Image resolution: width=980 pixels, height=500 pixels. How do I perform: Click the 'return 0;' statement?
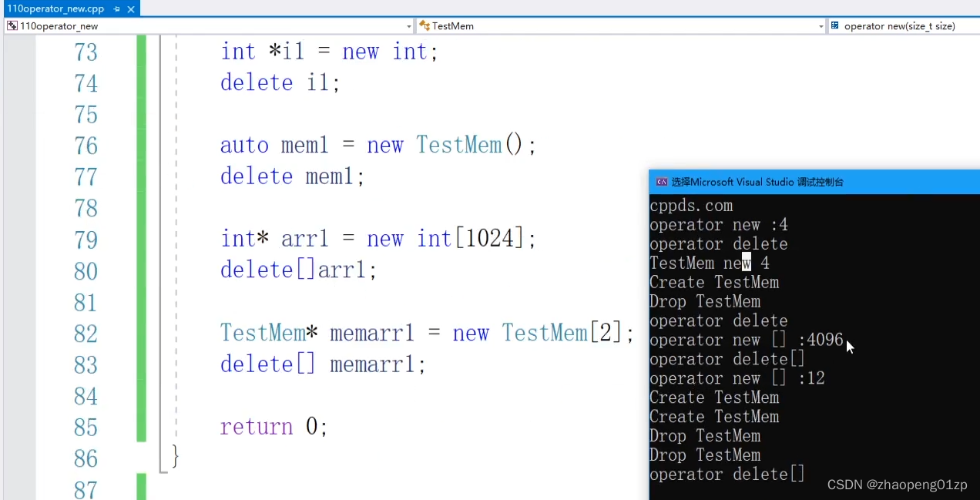click(274, 427)
